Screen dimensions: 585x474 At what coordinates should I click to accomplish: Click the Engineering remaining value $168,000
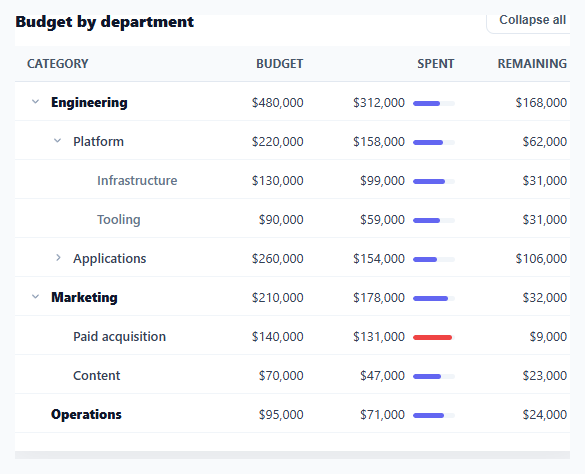coord(541,103)
